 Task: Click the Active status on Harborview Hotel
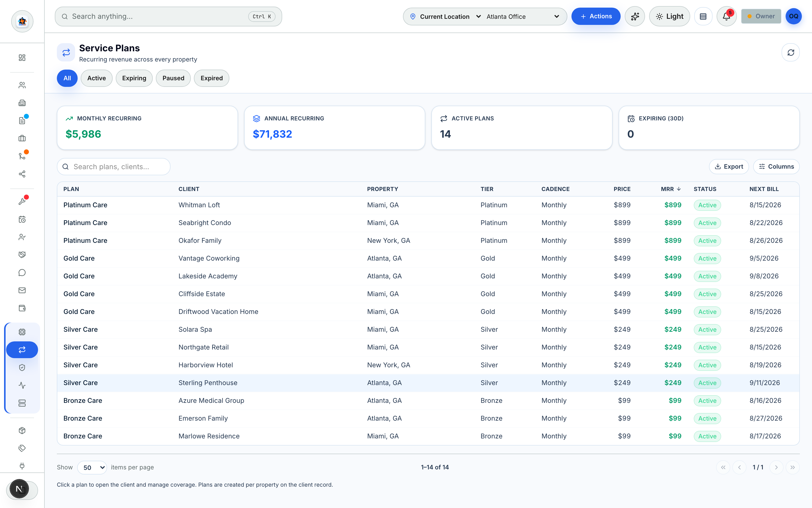pyautogui.click(x=707, y=365)
